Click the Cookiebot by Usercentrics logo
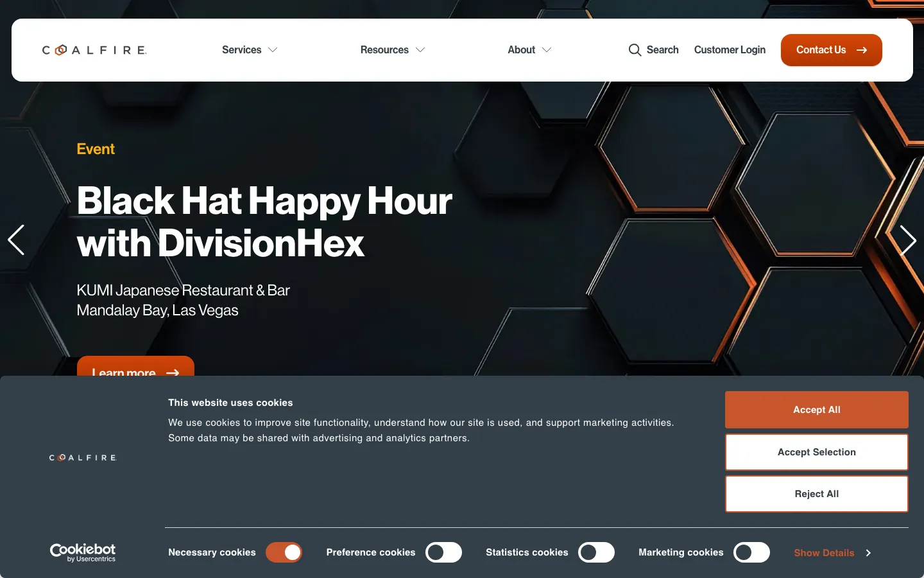This screenshot has width=924, height=578. pos(83,552)
